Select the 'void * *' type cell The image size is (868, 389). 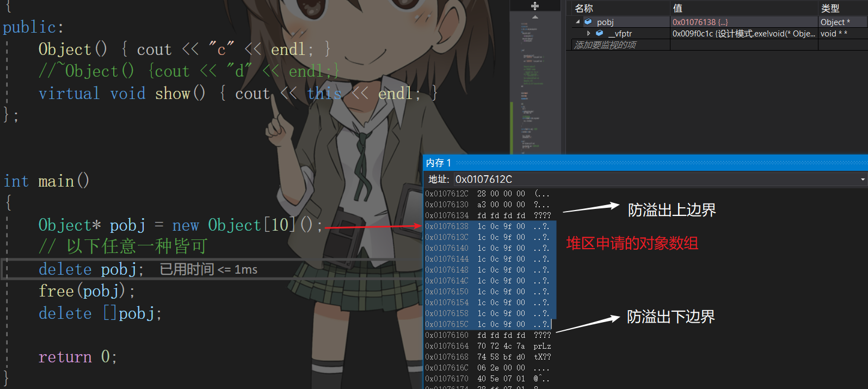(x=834, y=34)
